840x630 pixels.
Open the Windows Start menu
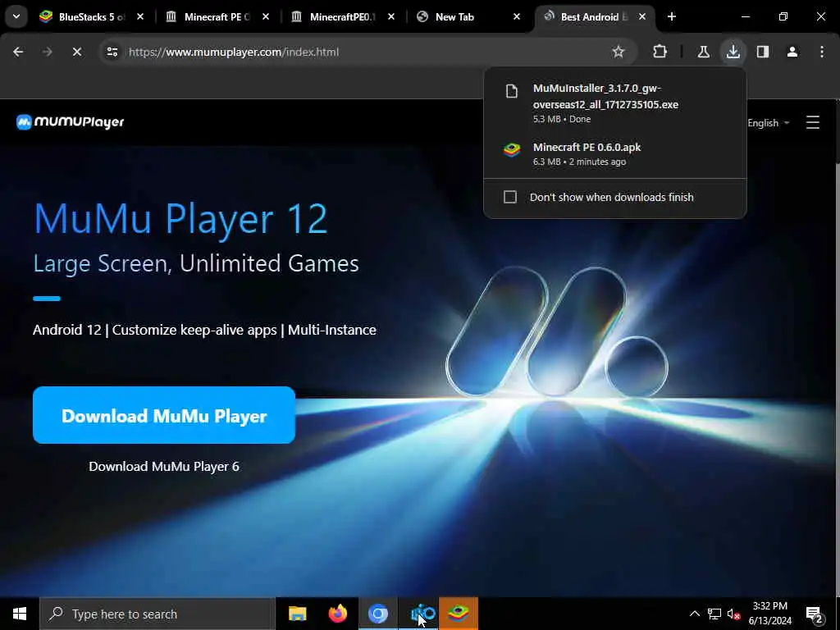click(x=20, y=614)
